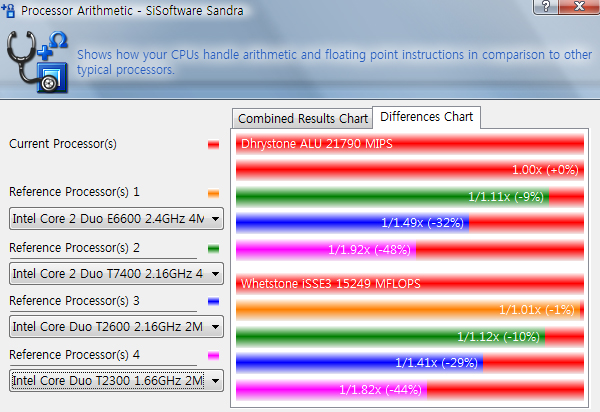Click the description text about CPUs arithmetic
600x412 pixels.
click(x=334, y=62)
